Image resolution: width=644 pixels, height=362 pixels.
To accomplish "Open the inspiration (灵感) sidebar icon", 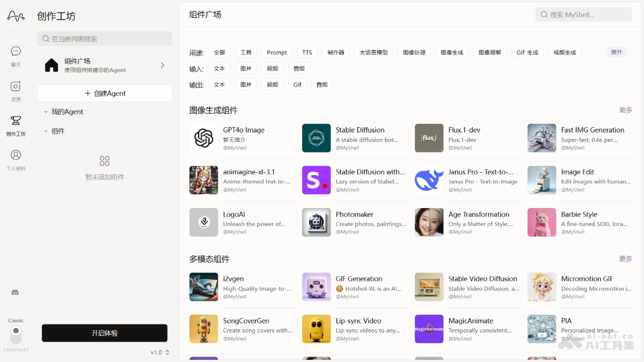I will [16, 86].
